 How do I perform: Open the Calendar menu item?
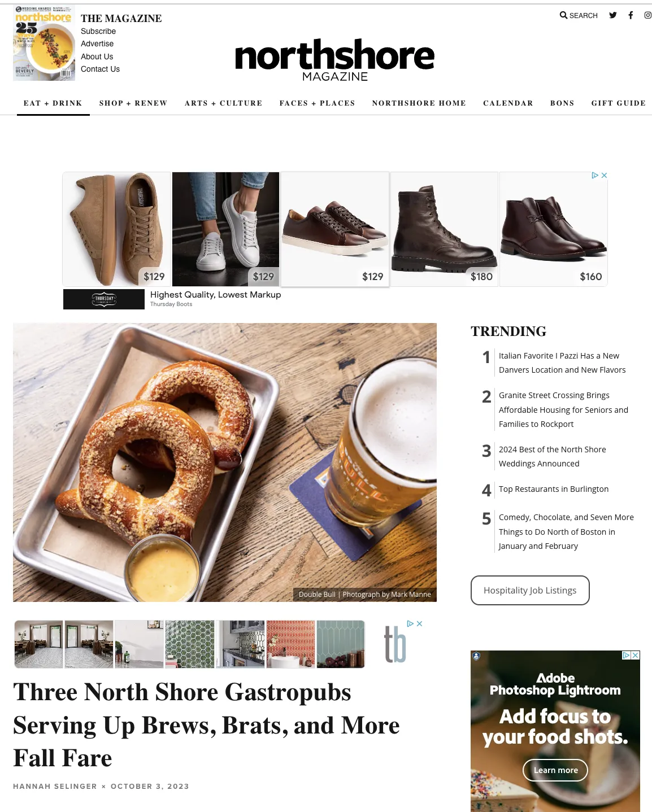point(508,103)
